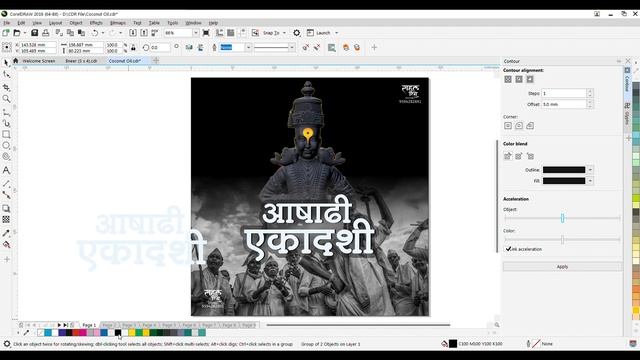Pick the yellow swatch in document palette

132,333
